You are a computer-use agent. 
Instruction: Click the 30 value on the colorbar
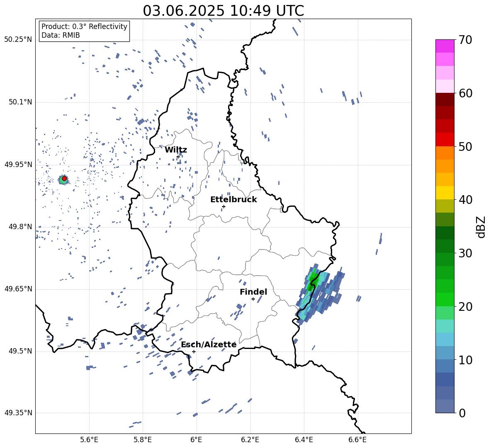[465, 253]
